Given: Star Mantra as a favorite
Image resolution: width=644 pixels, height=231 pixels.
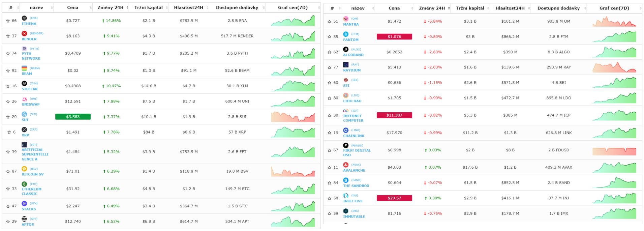Looking at the screenshot, I should tap(329, 21).
